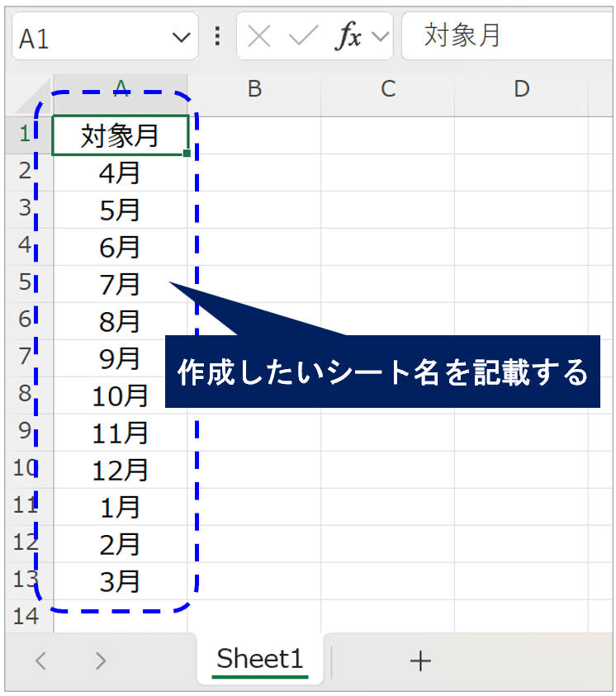
Task: Click the three-dot handle beside Name Box
Action: pyautogui.click(x=217, y=36)
